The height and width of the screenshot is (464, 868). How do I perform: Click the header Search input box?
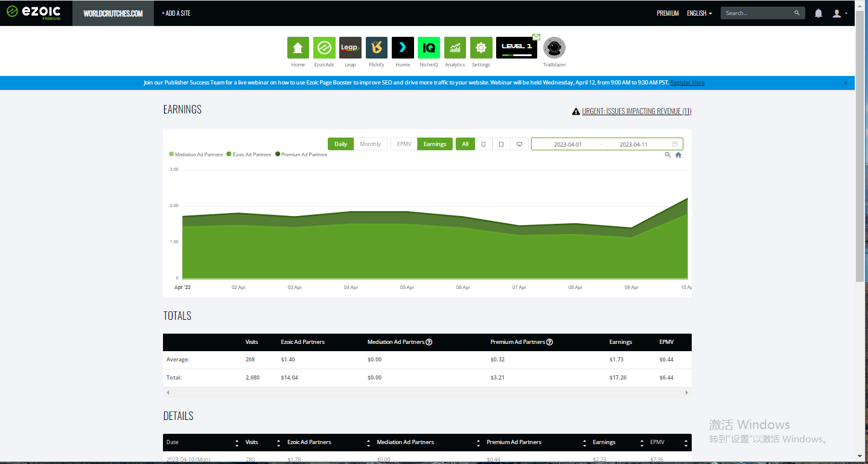758,13
